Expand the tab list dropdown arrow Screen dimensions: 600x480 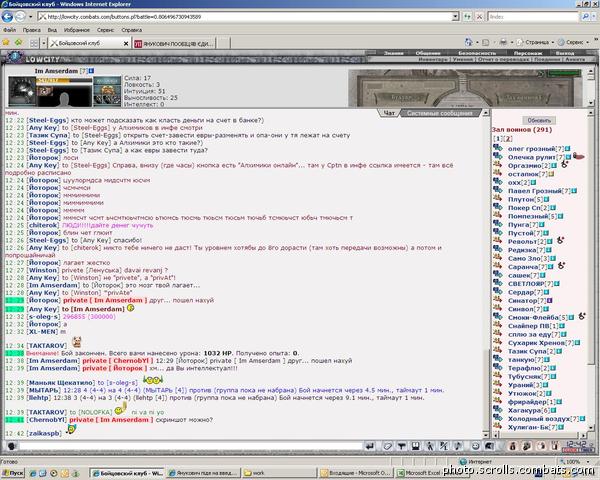[x=44, y=43]
